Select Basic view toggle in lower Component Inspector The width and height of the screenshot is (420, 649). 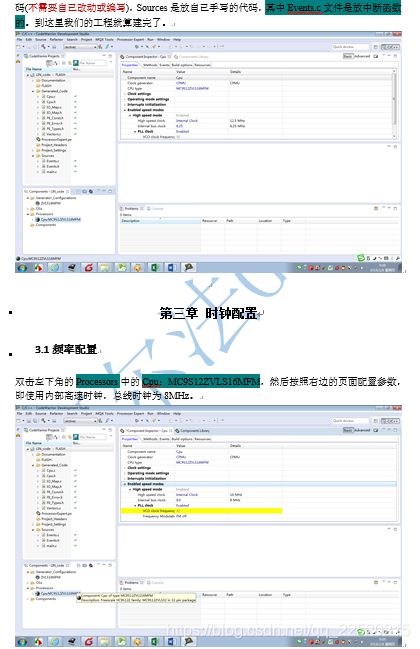click(x=348, y=430)
